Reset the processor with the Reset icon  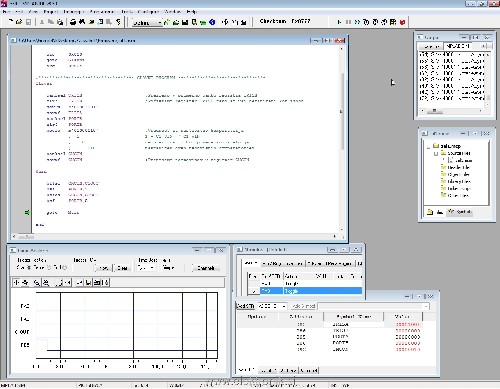(x=393, y=22)
